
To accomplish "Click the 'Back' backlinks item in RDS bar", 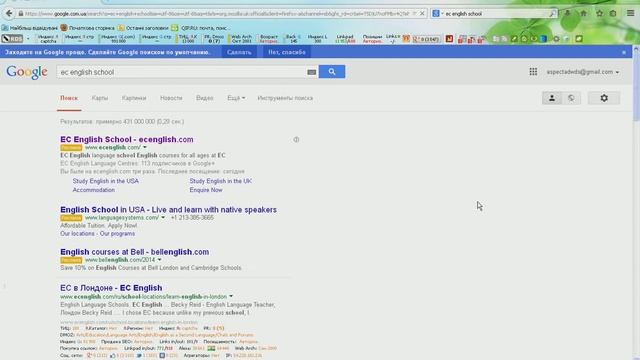I will point(293,39).
